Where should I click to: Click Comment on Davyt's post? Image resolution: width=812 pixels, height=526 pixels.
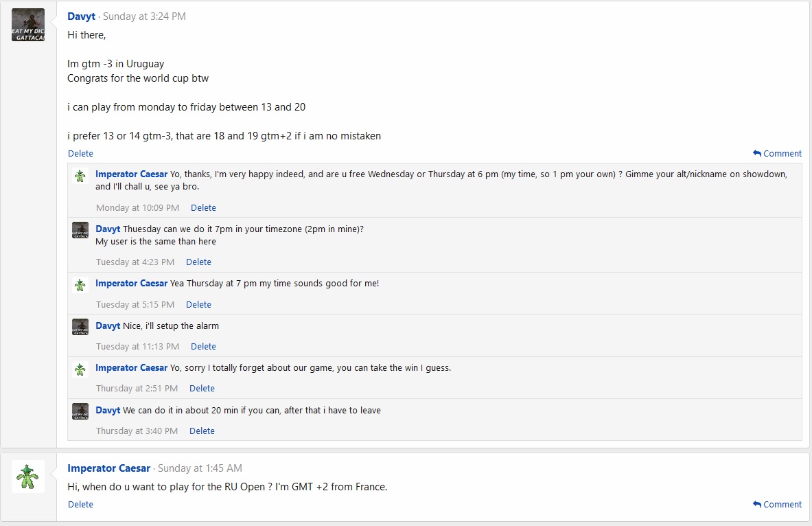pos(777,154)
